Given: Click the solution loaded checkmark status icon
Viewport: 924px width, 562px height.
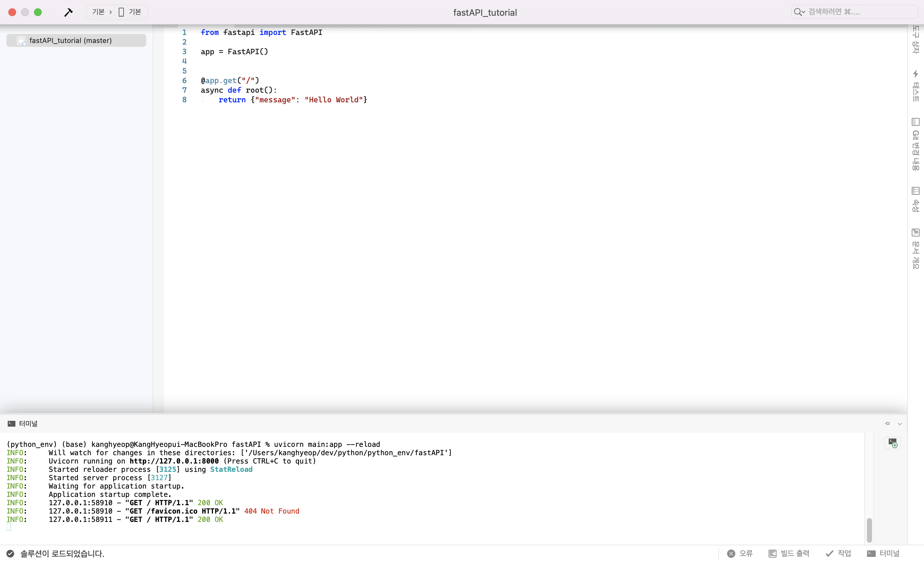Looking at the screenshot, I should click(x=11, y=553).
